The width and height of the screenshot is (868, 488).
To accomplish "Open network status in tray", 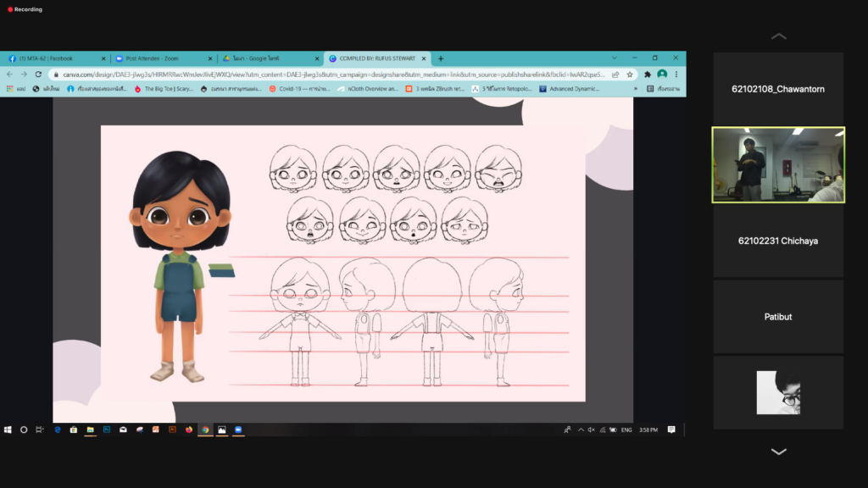I will point(603,430).
